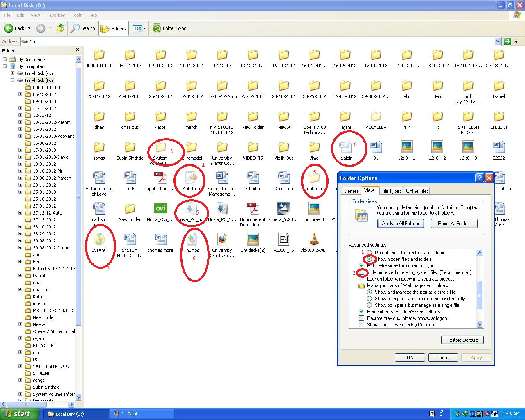Click the Restore Defaults button
This screenshot has width=525, height=420.
[462, 340]
